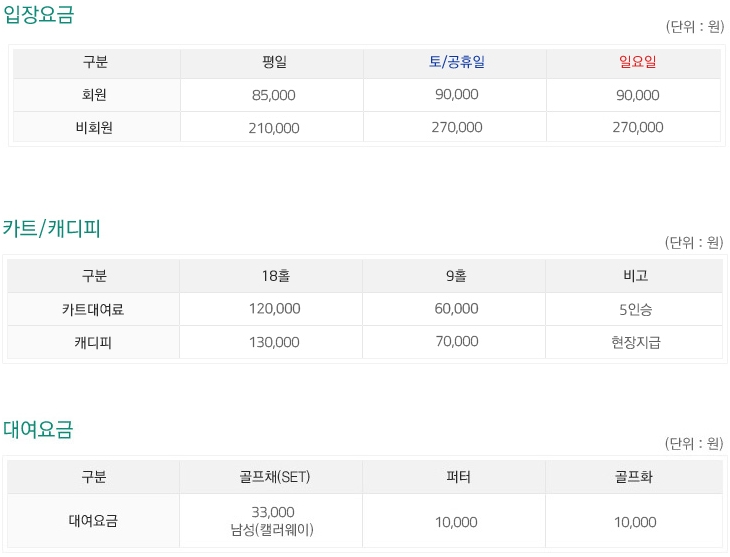The width and height of the screenshot is (730, 557).
Task: Click the 비회원 weekday price 210,000
Action: coord(274,128)
